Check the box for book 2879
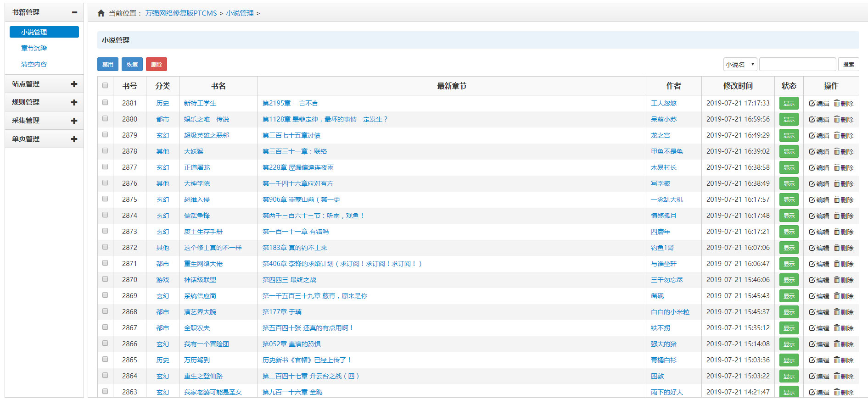 tap(105, 135)
